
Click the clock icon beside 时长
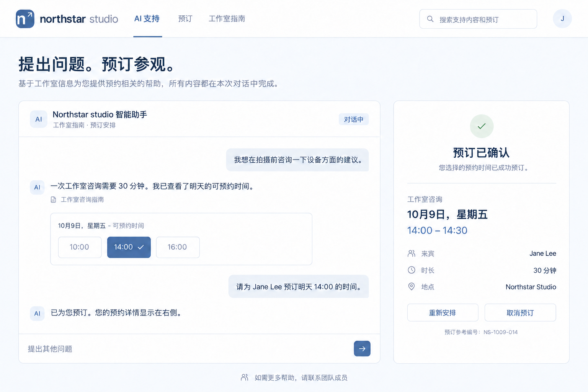coord(412,270)
